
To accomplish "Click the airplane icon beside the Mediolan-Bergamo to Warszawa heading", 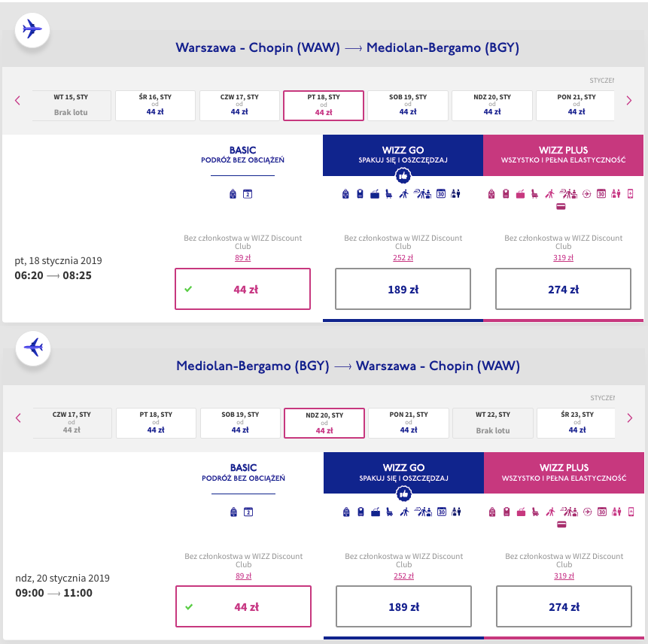I will [33, 348].
